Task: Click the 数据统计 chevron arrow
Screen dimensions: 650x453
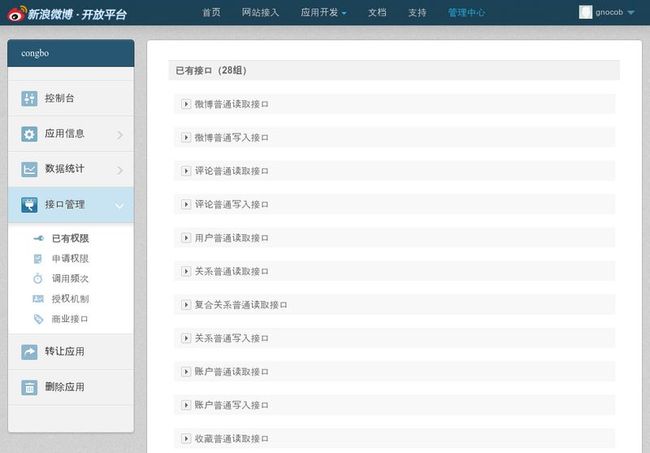Action: coord(120,170)
